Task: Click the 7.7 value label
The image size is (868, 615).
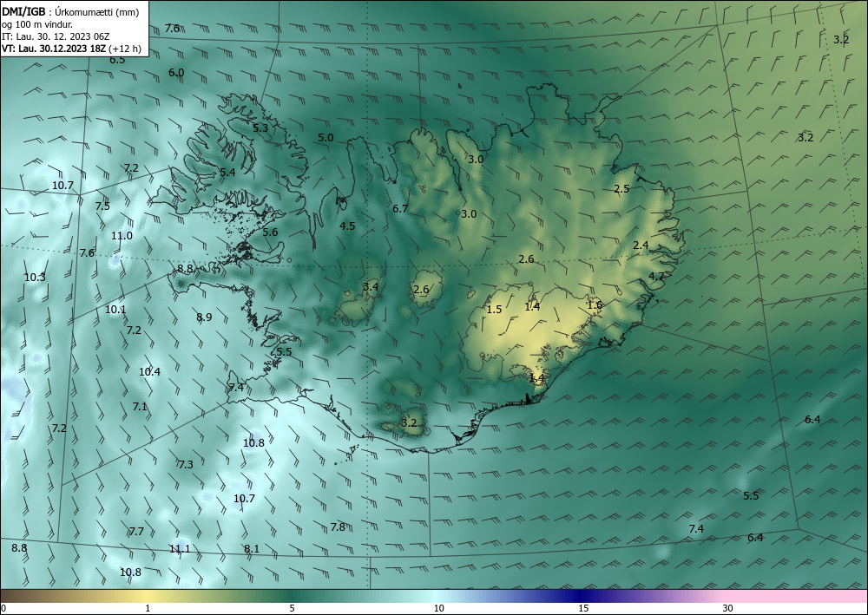Action: tap(136, 532)
